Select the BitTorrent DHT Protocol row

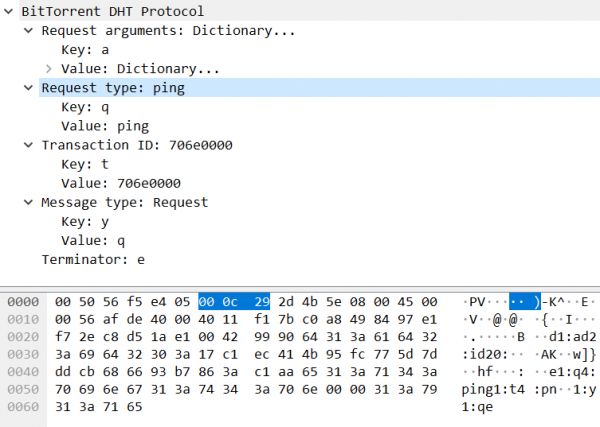click(310, 11)
